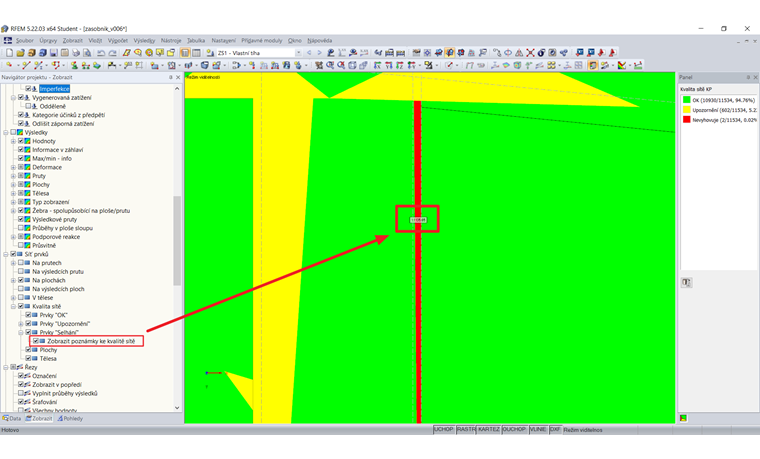Click the navigator scrollbar up arrow
The width and height of the screenshot is (760, 459).
(x=177, y=89)
